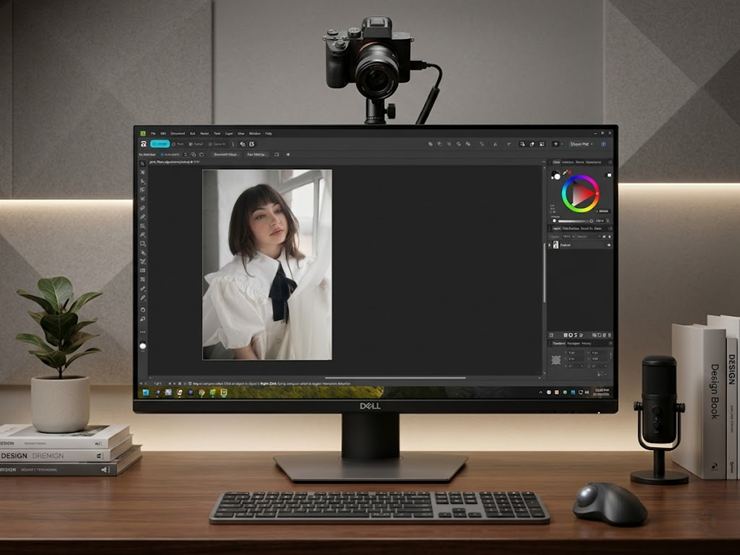Select the eraser-shaped tool in left tools panel
The width and height of the screenshot is (740, 555).
click(143, 208)
